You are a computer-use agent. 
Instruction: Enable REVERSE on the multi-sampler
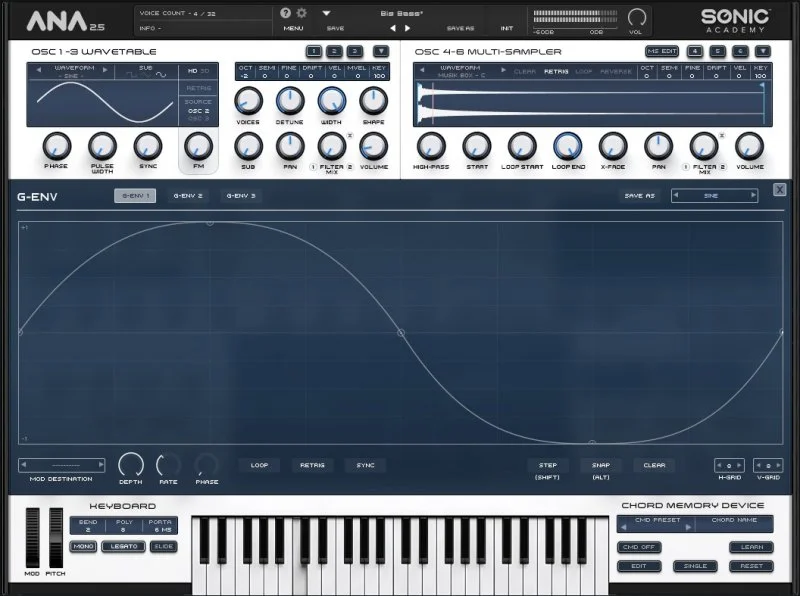(x=616, y=71)
